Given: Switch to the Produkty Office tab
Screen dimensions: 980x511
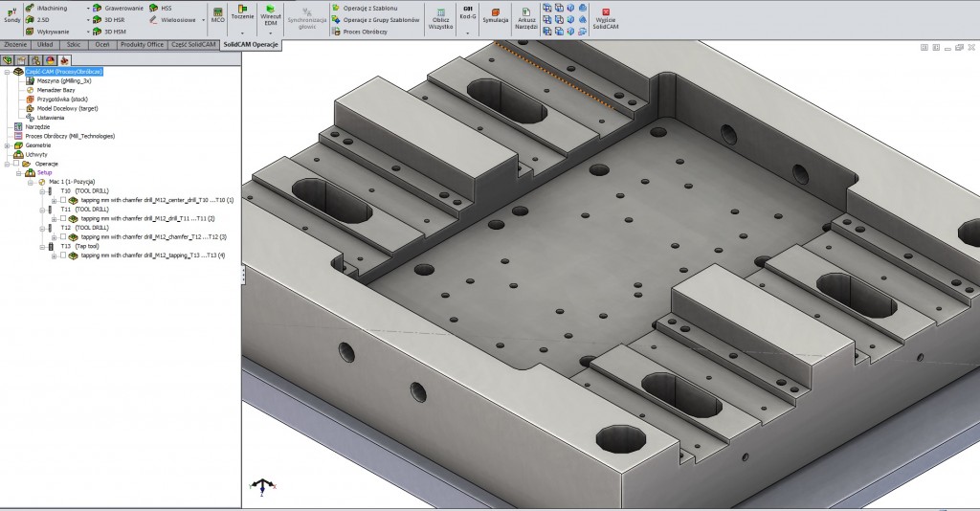Looking at the screenshot, I should (x=142, y=44).
